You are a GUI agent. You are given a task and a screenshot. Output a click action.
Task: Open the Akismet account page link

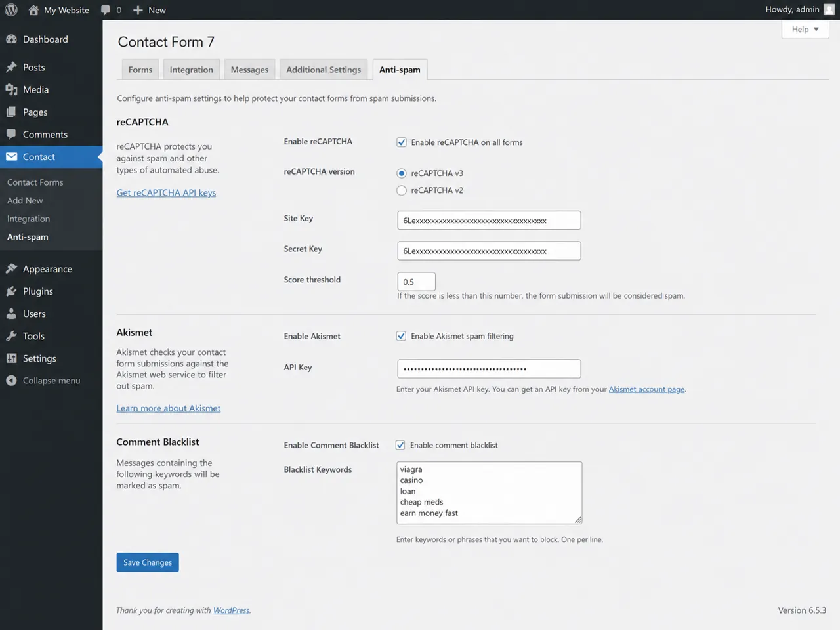[646, 389]
